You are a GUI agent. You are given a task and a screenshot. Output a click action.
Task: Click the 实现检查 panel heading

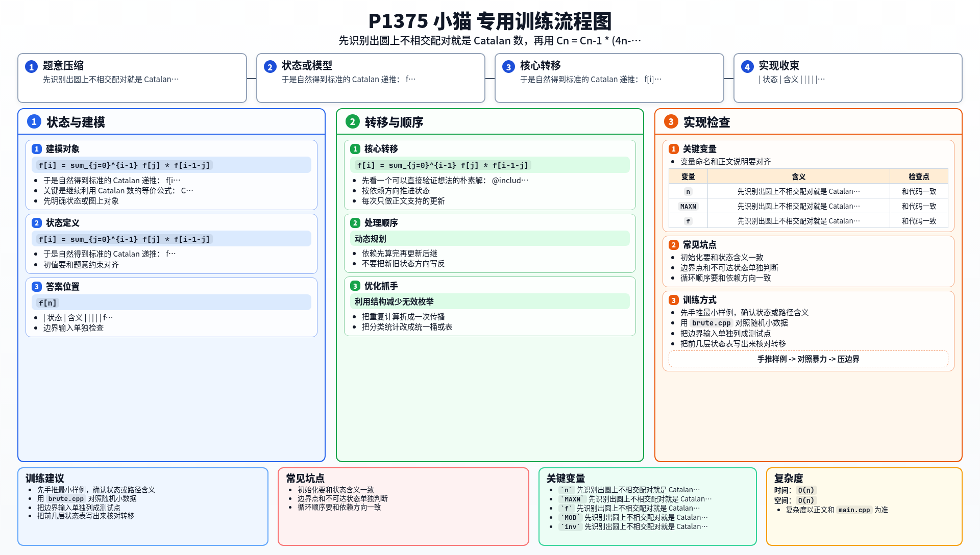pyautogui.click(x=707, y=122)
